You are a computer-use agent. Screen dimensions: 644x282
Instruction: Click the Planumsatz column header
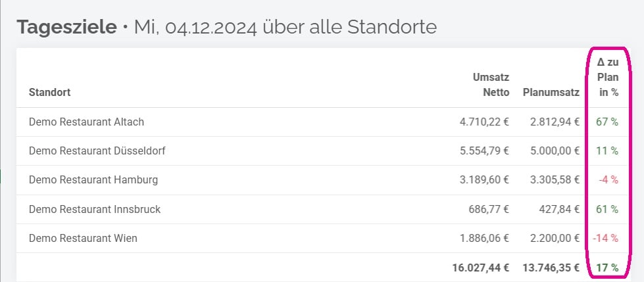tap(551, 93)
